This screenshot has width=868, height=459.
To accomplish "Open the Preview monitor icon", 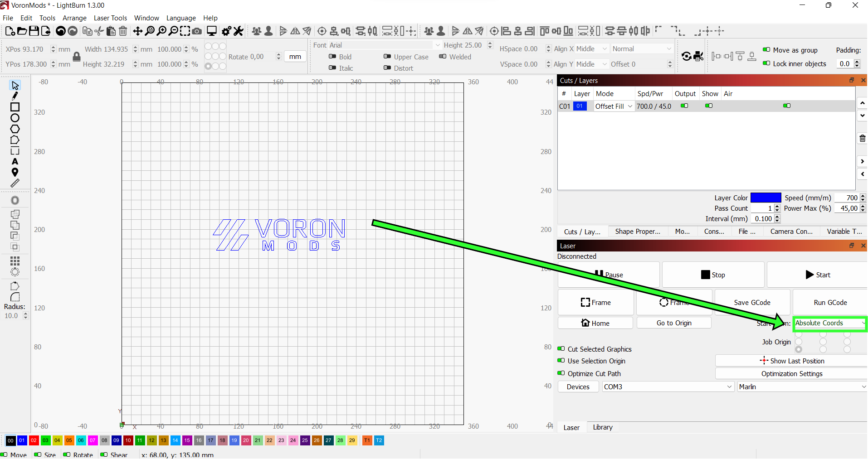I will 211,31.
